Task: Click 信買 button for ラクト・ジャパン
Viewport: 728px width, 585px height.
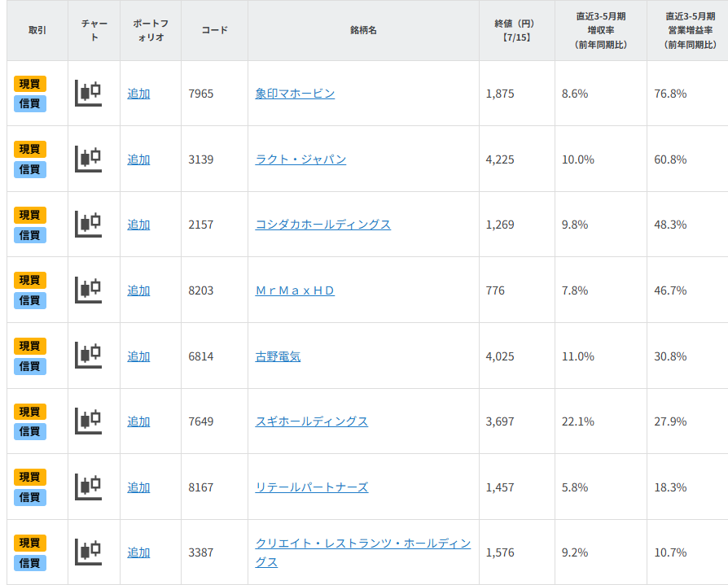Action: 30,169
